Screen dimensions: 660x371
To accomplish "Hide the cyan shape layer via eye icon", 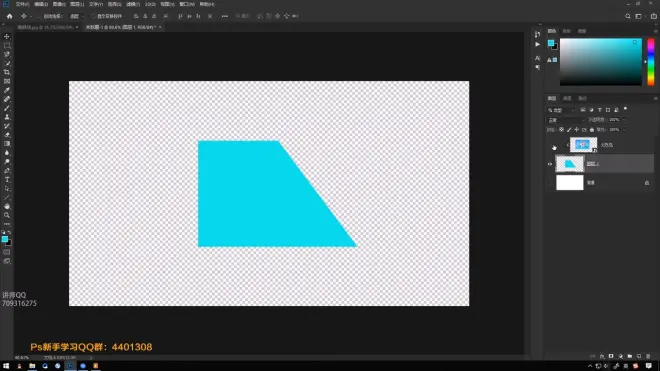I will click(x=550, y=164).
